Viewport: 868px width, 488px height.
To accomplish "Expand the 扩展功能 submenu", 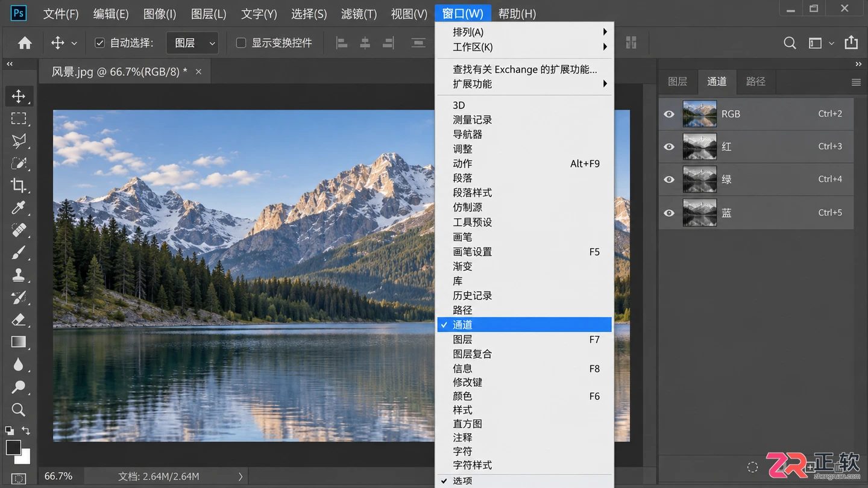I will [x=524, y=84].
